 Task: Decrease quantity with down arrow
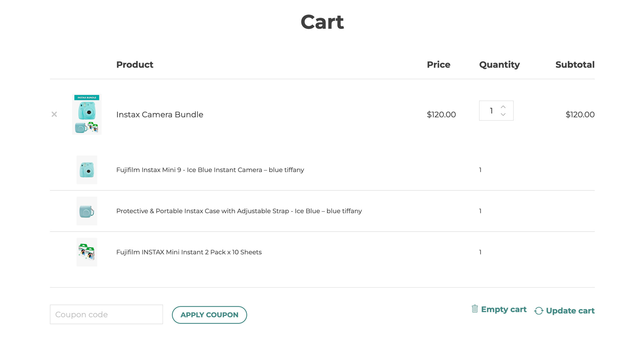click(x=503, y=115)
